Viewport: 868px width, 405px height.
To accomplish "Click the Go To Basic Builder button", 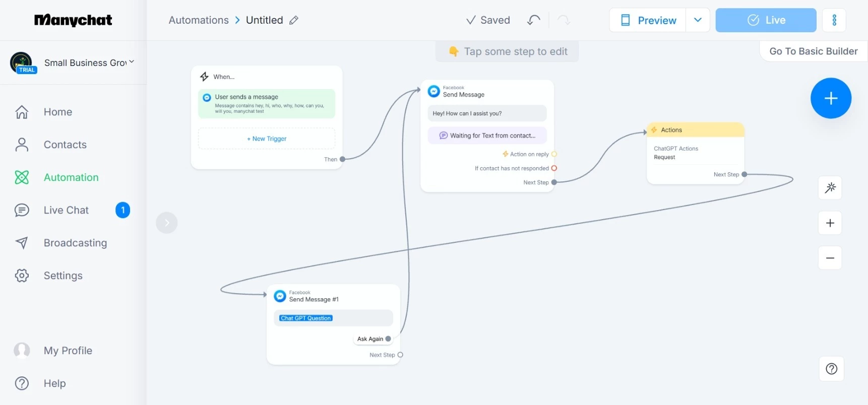I will (x=813, y=51).
